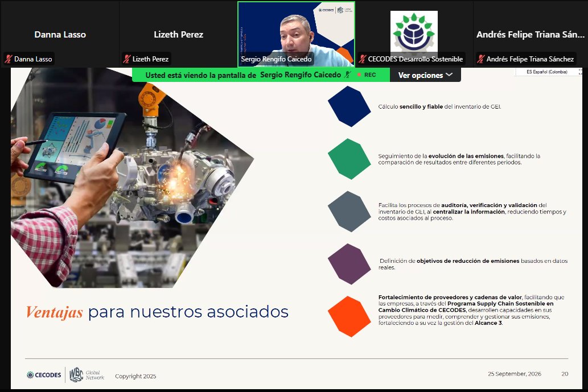Open the Ver opciones dropdown

click(x=425, y=75)
